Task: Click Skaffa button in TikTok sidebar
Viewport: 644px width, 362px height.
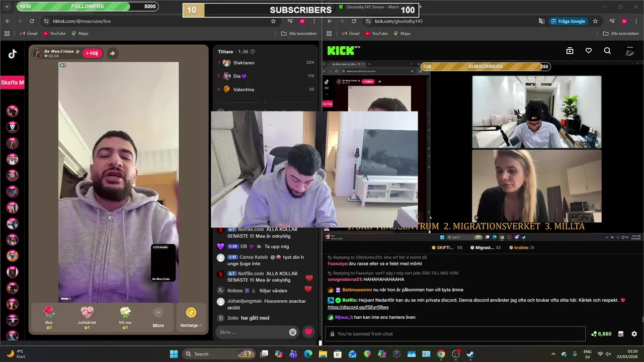Action: (x=12, y=82)
